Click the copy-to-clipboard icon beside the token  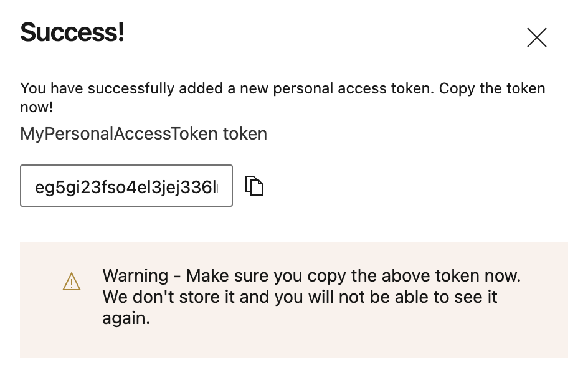point(254,186)
